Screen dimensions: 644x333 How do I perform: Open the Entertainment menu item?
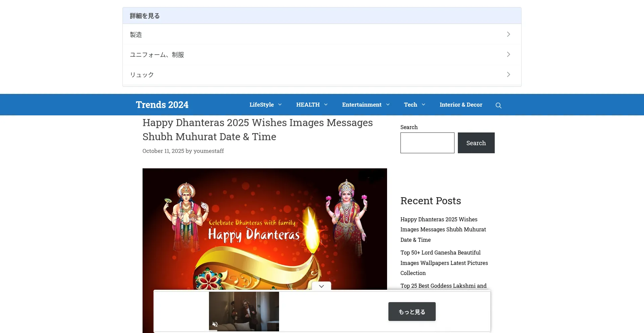[362, 105]
